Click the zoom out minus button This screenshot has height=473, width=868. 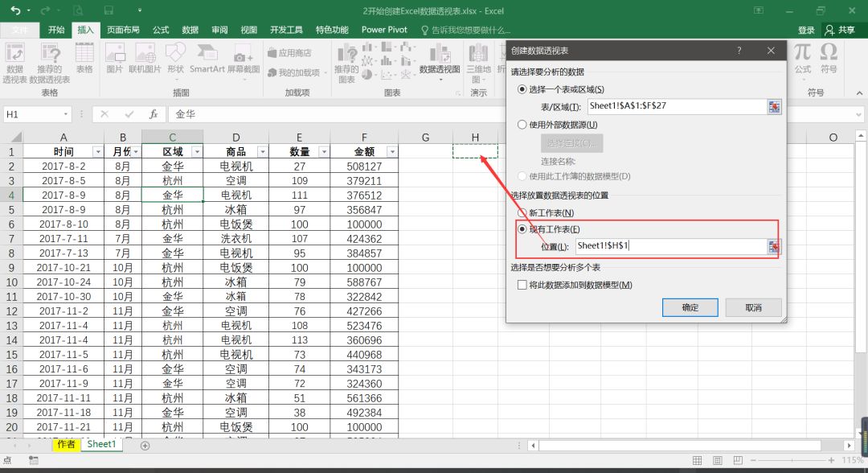753,460
